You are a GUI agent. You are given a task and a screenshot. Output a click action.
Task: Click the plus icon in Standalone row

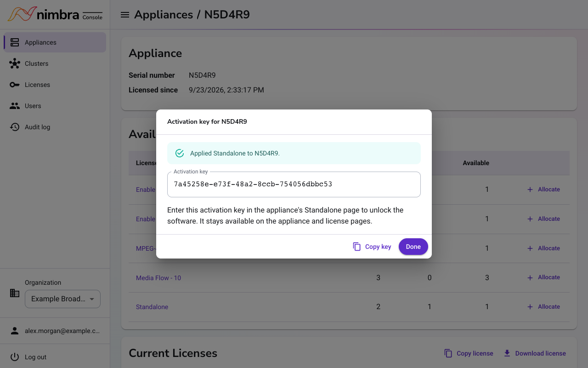coord(530,307)
